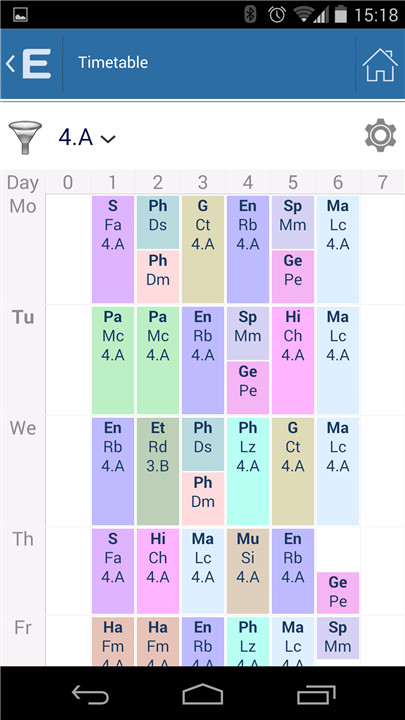Open Thursday Mu Si lesson

click(x=248, y=571)
